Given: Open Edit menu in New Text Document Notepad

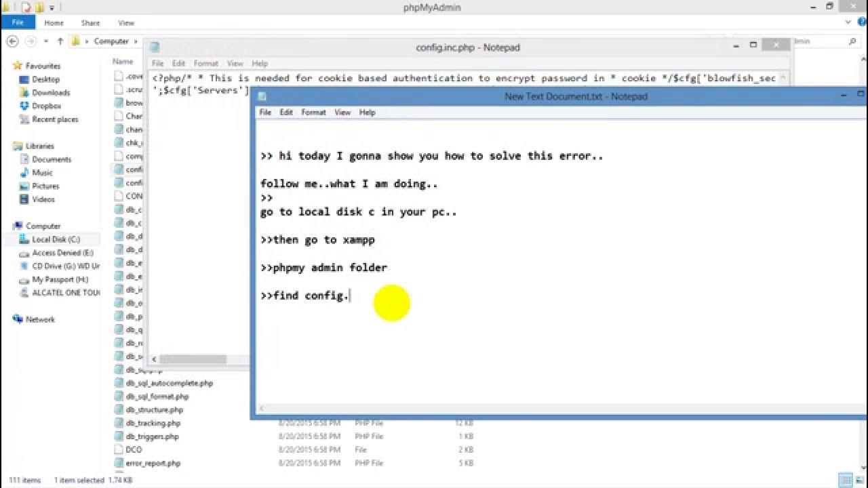Looking at the screenshot, I should (x=286, y=113).
